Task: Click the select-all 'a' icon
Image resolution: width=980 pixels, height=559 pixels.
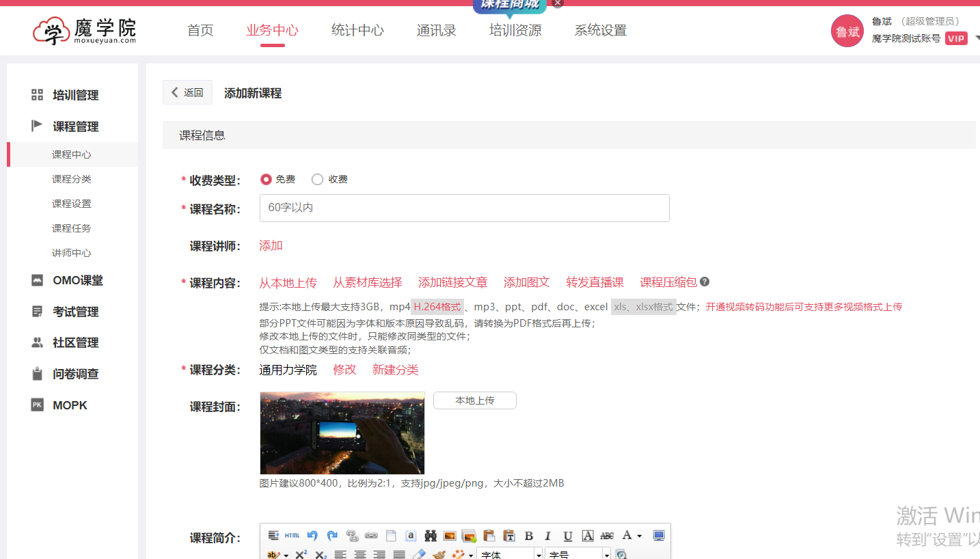Action: pyautogui.click(x=411, y=536)
